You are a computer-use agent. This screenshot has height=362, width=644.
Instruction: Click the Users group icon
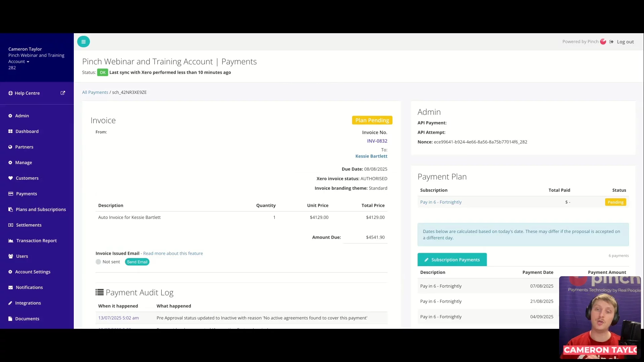pos(11,256)
